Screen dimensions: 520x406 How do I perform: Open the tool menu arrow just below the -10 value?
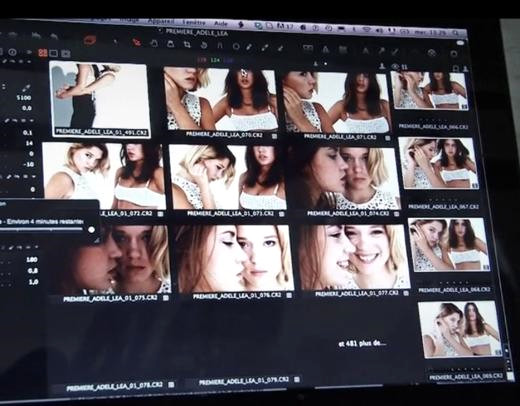[33, 177]
